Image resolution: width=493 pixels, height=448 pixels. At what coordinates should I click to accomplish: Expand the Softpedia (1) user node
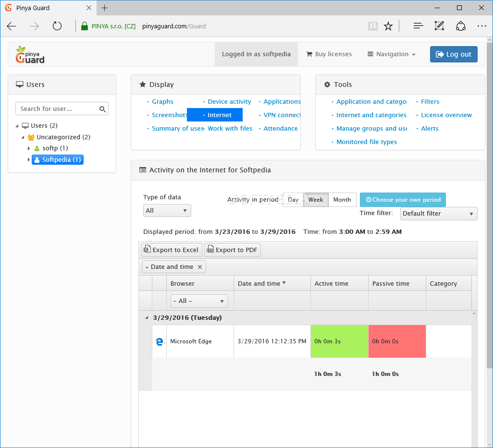click(x=29, y=160)
